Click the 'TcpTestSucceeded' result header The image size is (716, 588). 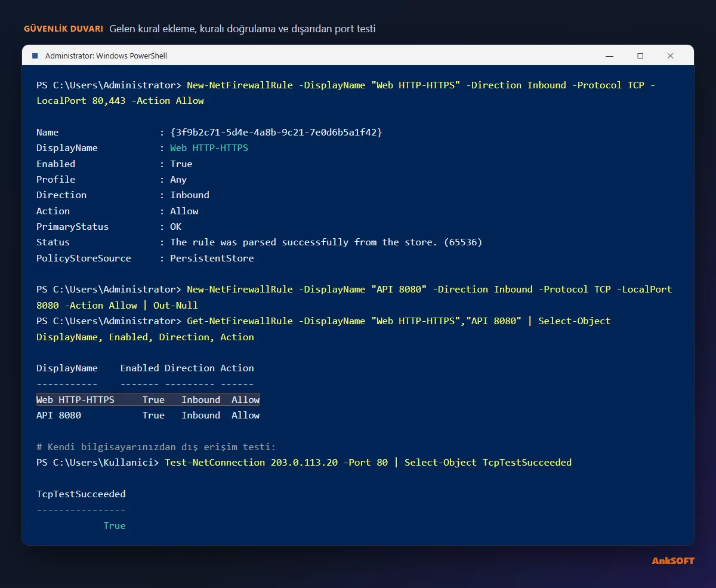click(81, 494)
